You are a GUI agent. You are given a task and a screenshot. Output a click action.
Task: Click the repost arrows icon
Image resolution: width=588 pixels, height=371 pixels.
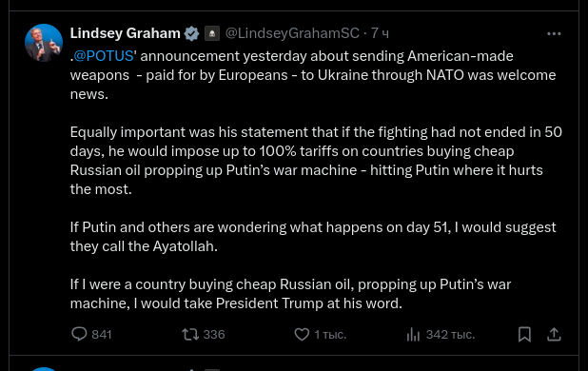pyautogui.click(x=190, y=334)
